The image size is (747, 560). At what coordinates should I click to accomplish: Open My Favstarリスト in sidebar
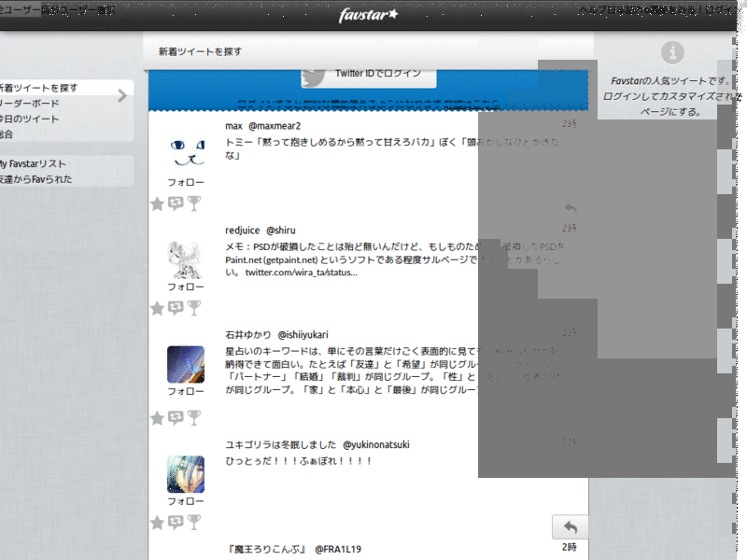click(x=33, y=164)
